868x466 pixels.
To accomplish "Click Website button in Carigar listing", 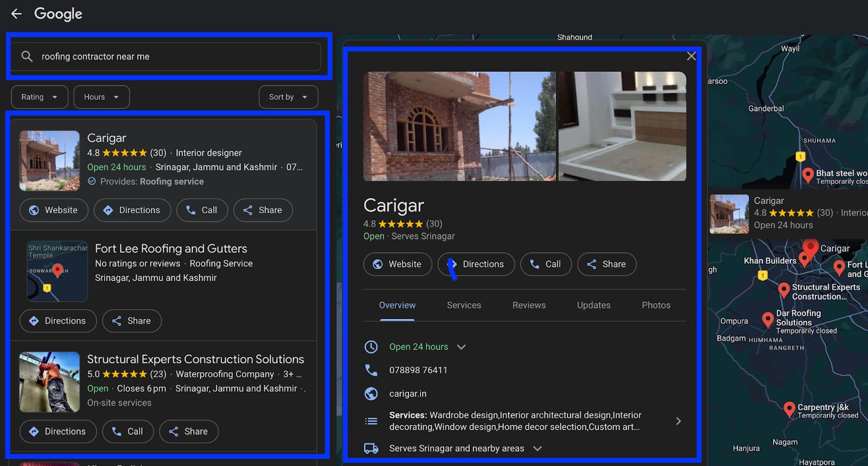I will [54, 210].
